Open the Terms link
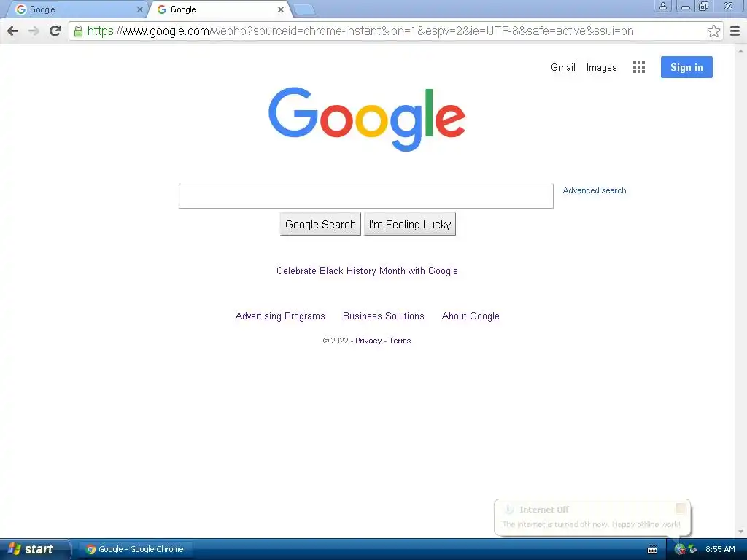The image size is (747, 560). (400, 341)
